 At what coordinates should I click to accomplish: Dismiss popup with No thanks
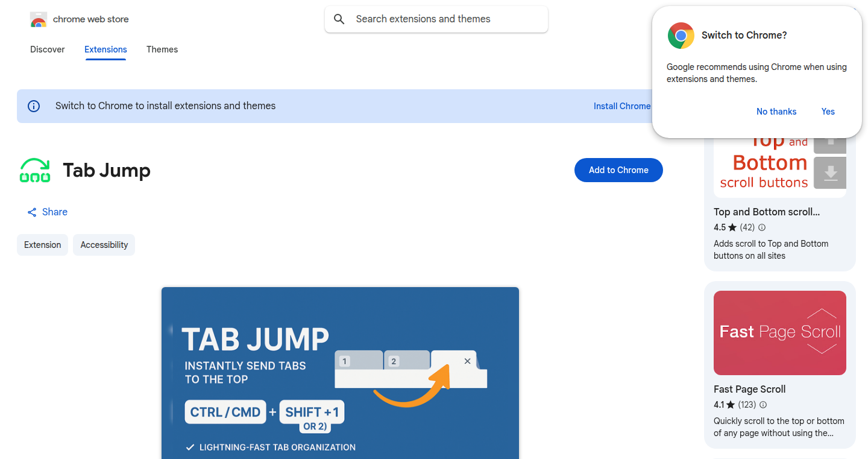[x=776, y=112]
